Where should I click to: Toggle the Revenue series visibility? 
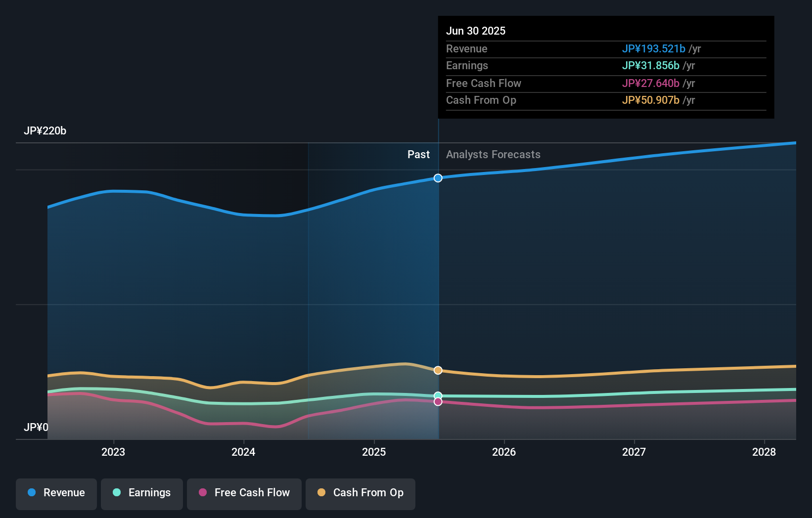tap(56, 493)
